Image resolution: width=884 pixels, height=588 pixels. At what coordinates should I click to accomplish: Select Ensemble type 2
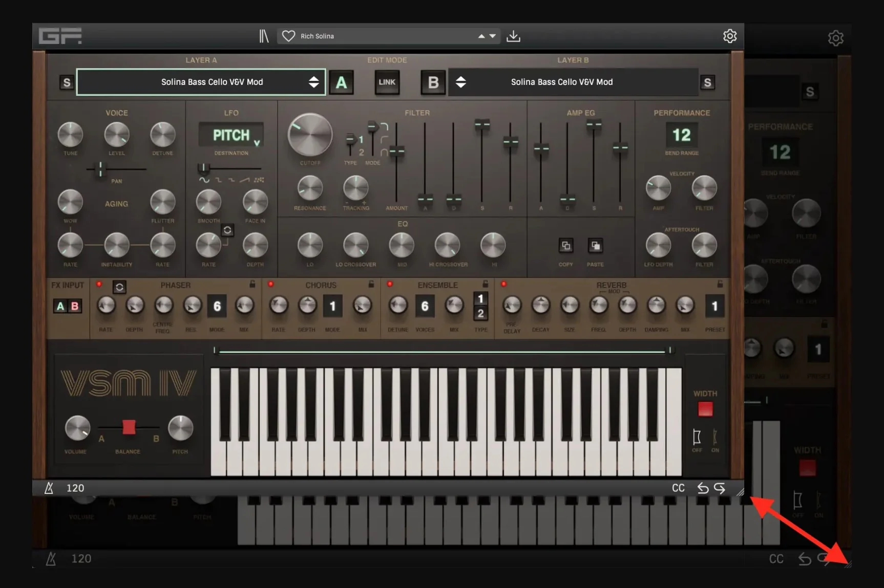[x=480, y=313]
